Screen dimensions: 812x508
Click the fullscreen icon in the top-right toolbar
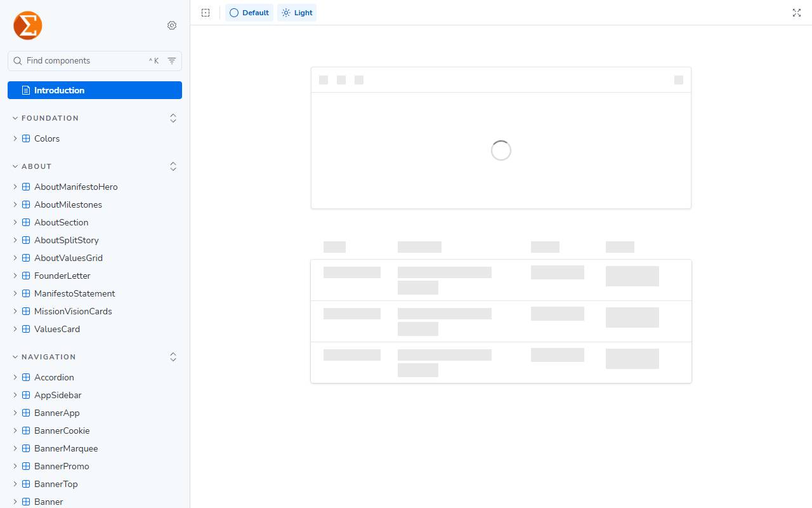click(797, 13)
